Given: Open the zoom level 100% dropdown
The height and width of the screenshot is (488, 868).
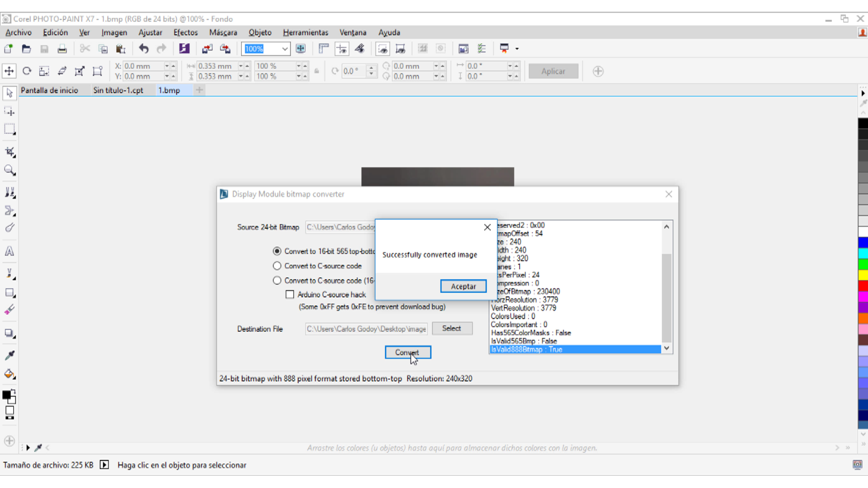Looking at the screenshot, I should tap(284, 49).
